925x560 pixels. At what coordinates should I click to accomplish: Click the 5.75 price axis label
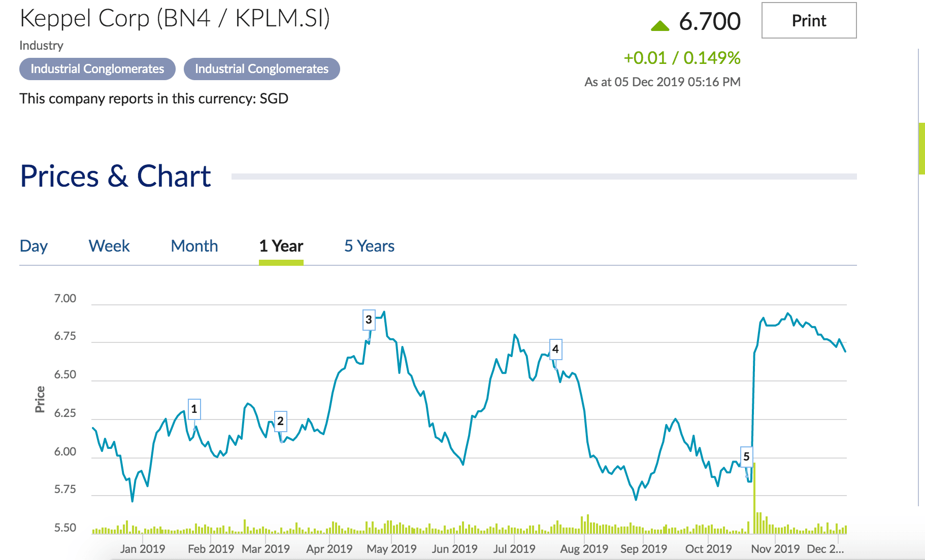pyautogui.click(x=65, y=489)
